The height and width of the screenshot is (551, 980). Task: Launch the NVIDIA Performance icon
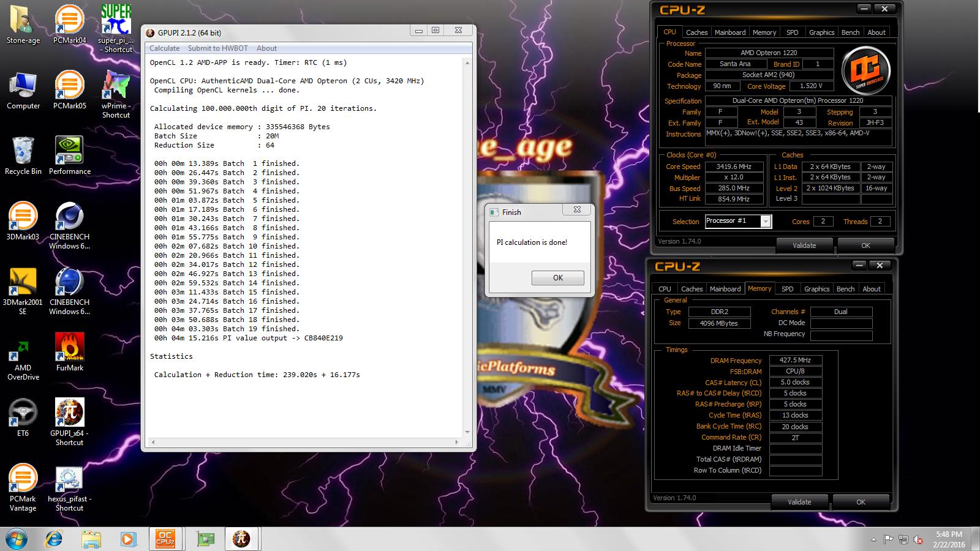[x=69, y=156]
